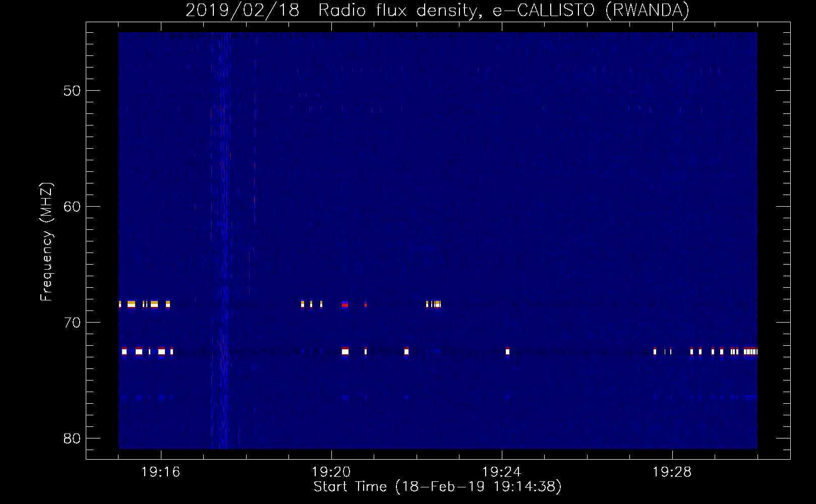Click the plot title "2019/02/18 Radio flux density, e-CALLISTO (RWANDA)"
The width and height of the screenshot is (816, 504).
click(437, 11)
